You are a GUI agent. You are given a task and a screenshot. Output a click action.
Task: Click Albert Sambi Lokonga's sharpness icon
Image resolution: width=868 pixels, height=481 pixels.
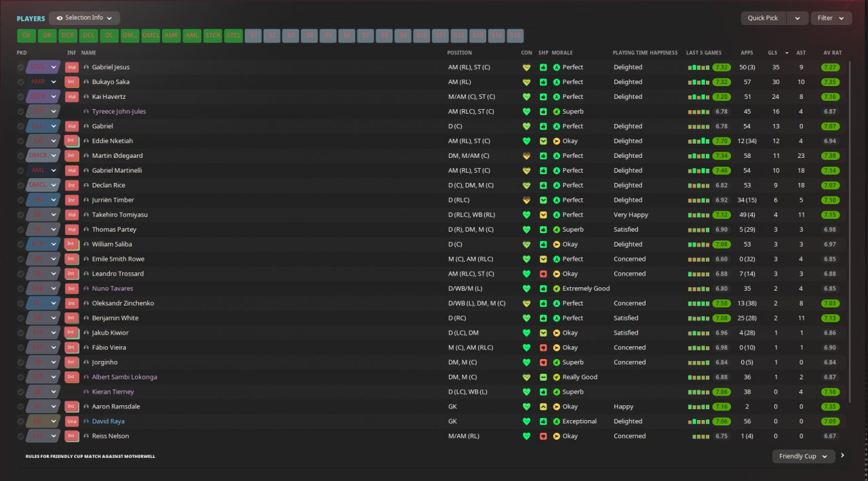click(543, 377)
